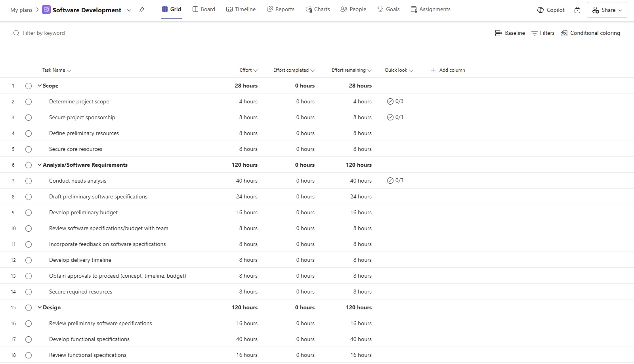Viewport: 634px width, 364px height.
Task: Open the Filters panel
Action: 543,33
